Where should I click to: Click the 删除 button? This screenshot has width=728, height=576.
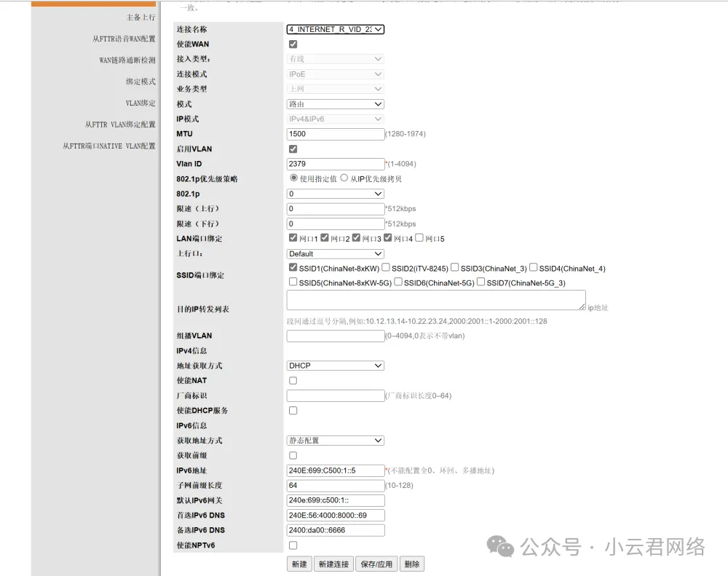tap(412, 564)
